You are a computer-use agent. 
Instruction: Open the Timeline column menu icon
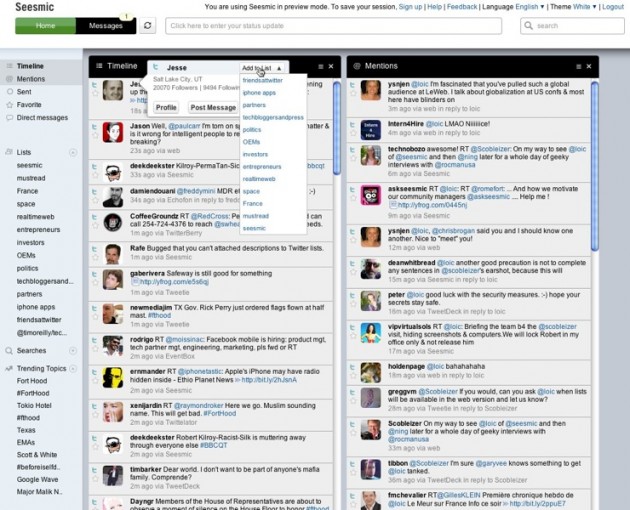[321, 67]
